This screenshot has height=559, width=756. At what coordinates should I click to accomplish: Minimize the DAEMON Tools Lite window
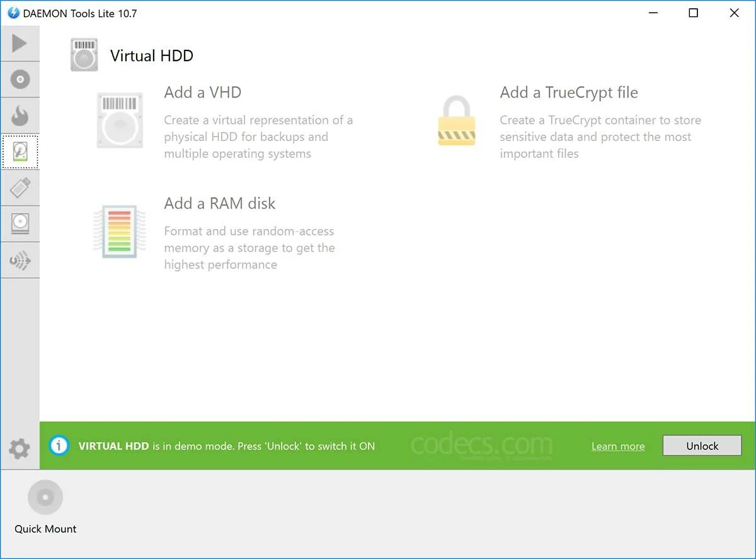coord(653,13)
